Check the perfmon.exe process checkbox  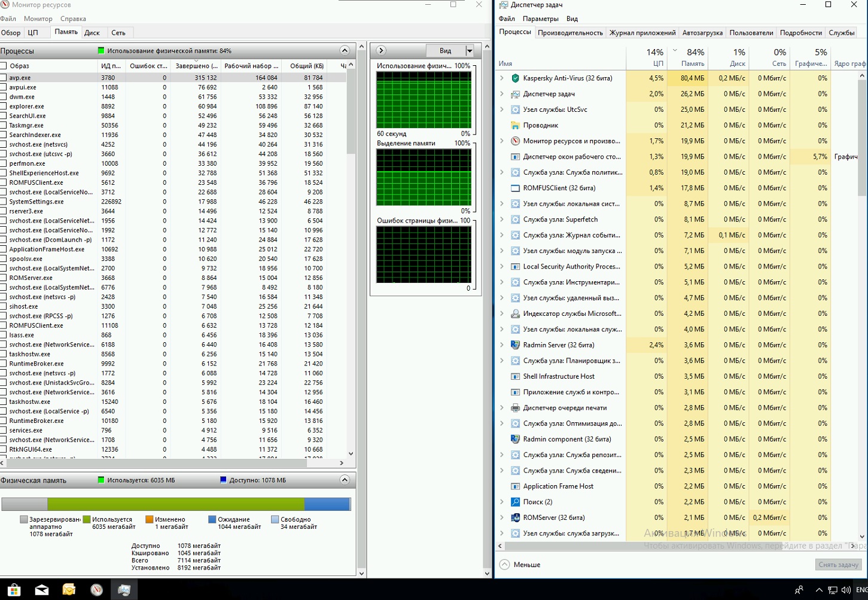[4, 163]
